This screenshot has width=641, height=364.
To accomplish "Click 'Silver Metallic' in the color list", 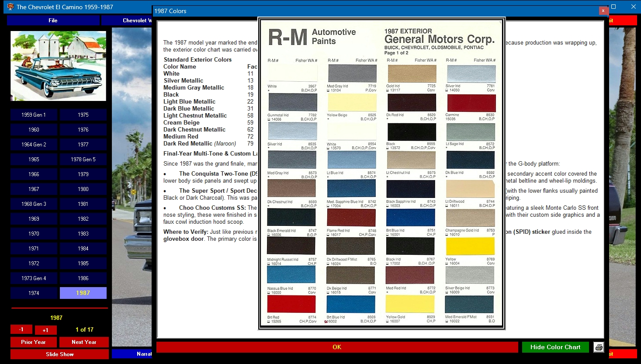I will [184, 80].
